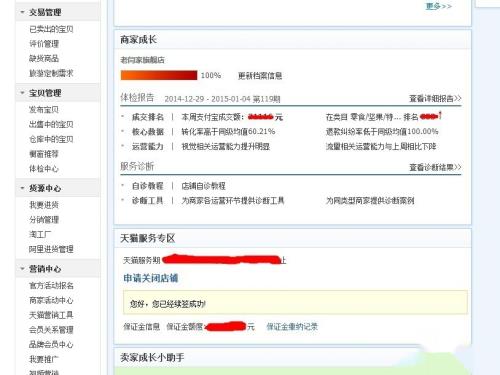Screen dimensions: 500x375
Task: Click the 运营能力 row label
Action: pyautogui.click(x=148, y=146)
